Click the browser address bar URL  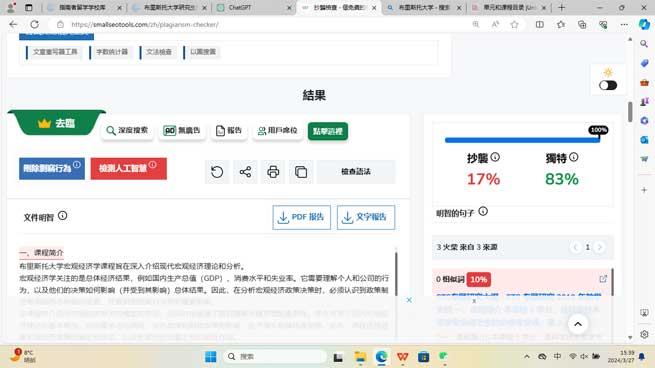click(x=145, y=25)
